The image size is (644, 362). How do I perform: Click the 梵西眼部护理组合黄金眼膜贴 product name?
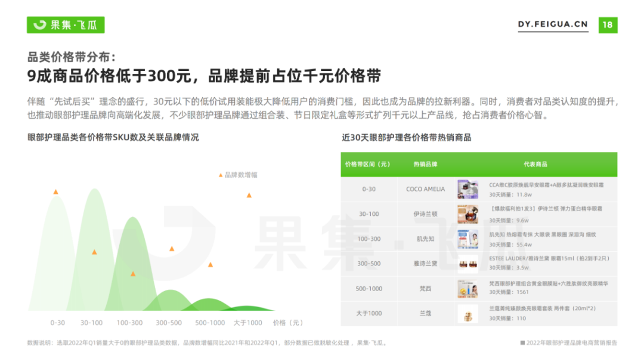tap(549, 283)
